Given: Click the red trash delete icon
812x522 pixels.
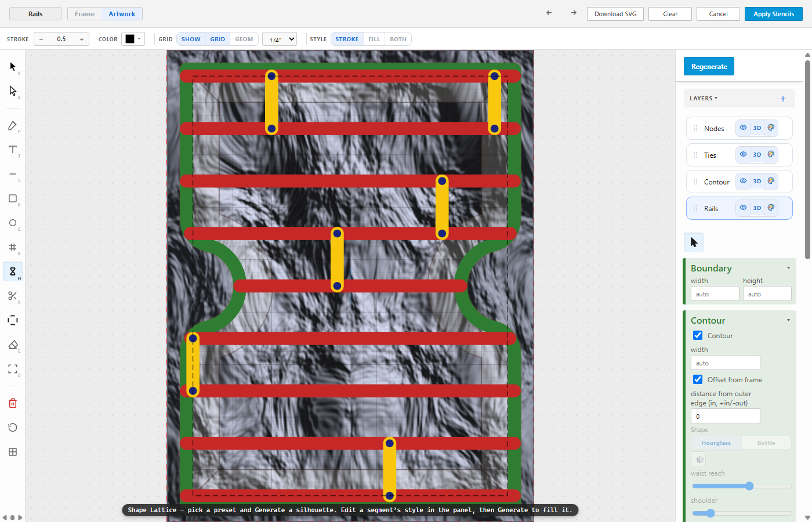Looking at the screenshot, I should tap(13, 403).
